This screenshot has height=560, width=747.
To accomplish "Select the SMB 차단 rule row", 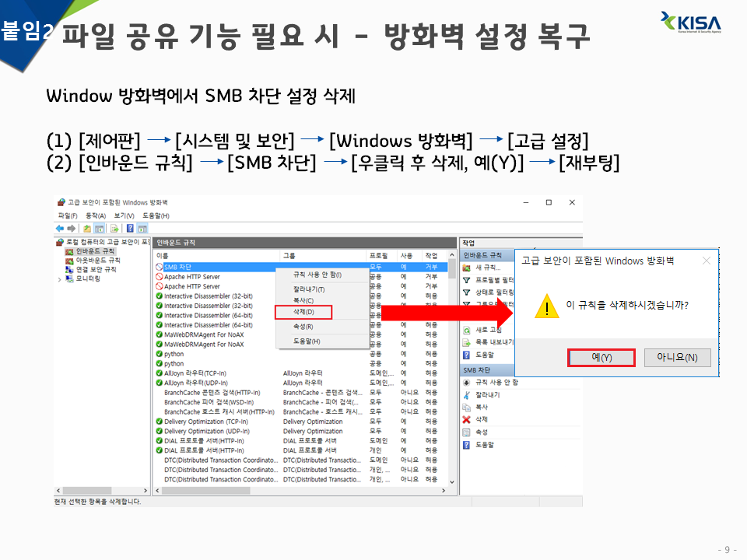I will (300, 267).
